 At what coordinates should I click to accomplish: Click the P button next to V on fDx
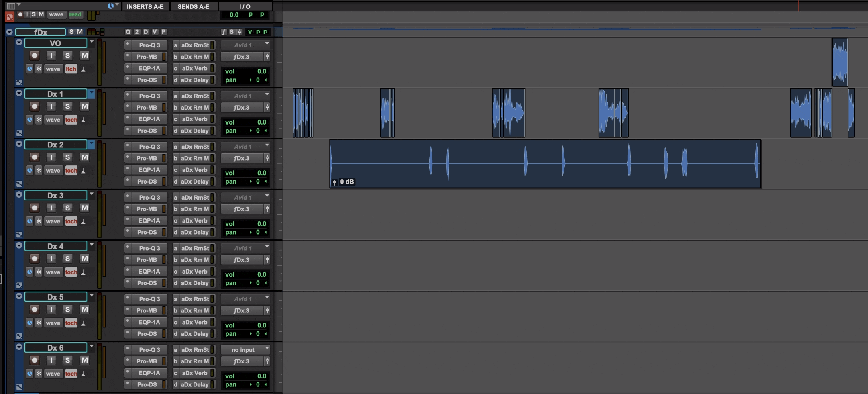[x=163, y=32]
